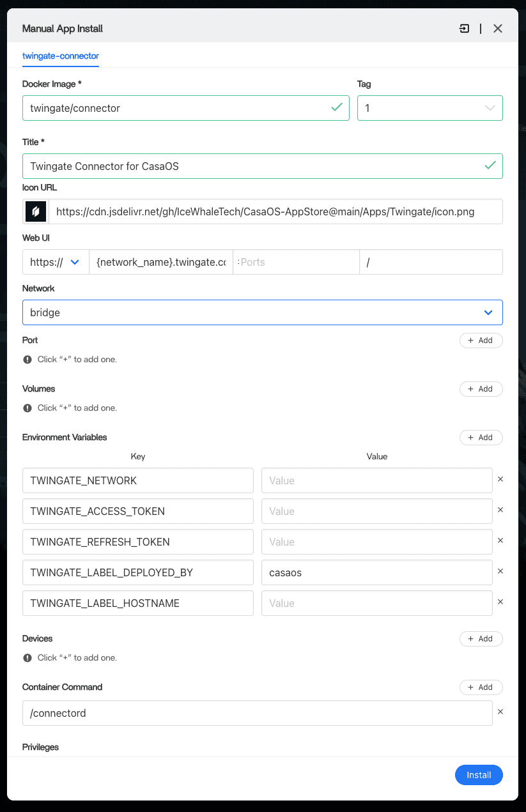Image resolution: width=526 pixels, height=812 pixels.
Task: Click the Environment Variables heading
Action: pyautogui.click(x=65, y=438)
